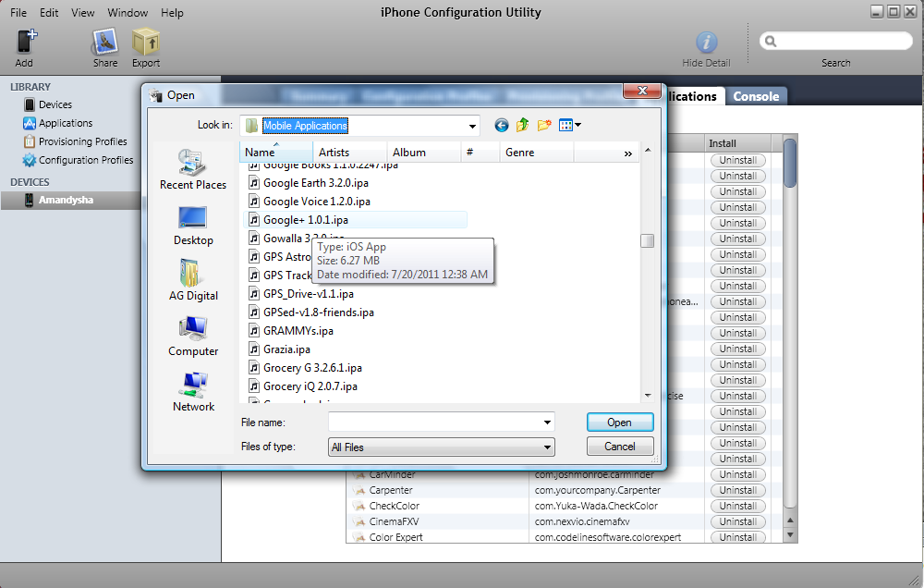Open Recent Places shortcut
Image resolution: width=924 pixels, height=588 pixels.
(193, 169)
